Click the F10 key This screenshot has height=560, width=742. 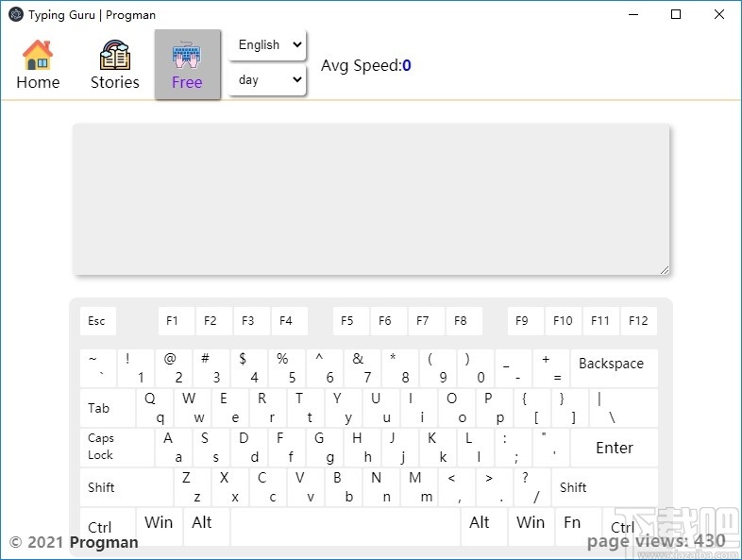point(564,321)
